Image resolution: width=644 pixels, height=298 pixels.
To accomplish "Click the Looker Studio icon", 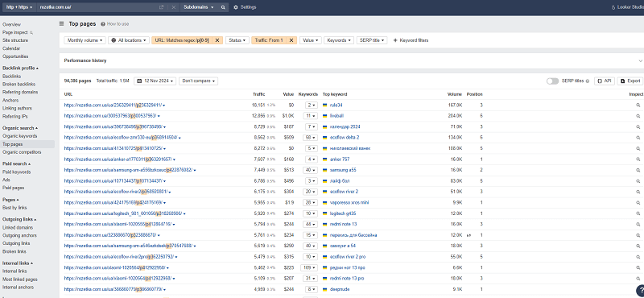I will [x=613, y=7].
